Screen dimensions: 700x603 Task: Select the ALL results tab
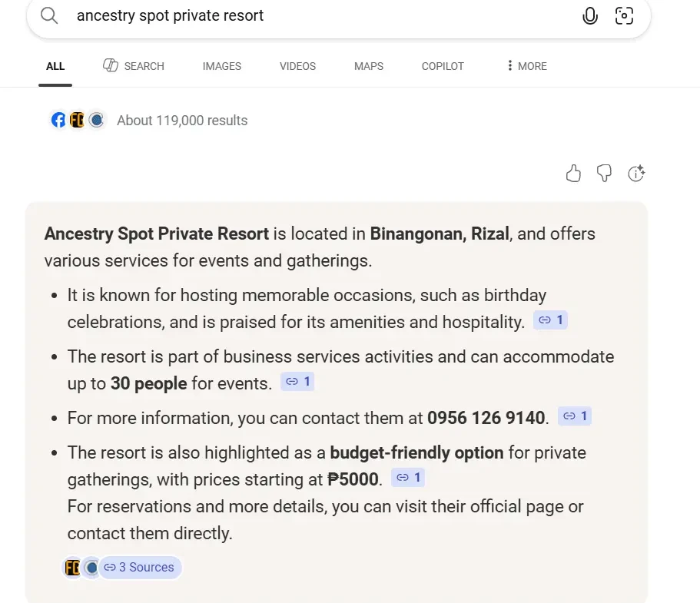pos(55,66)
